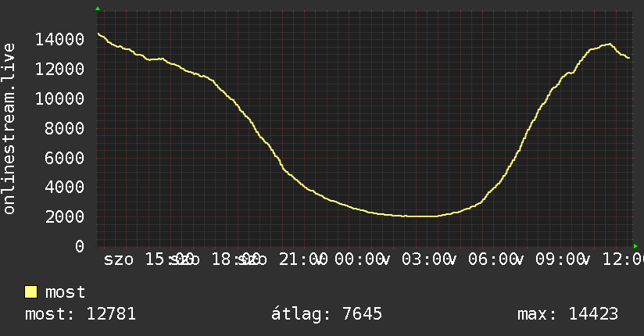
Task: Select the 'most: 12781' value
Action: [80, 314]
